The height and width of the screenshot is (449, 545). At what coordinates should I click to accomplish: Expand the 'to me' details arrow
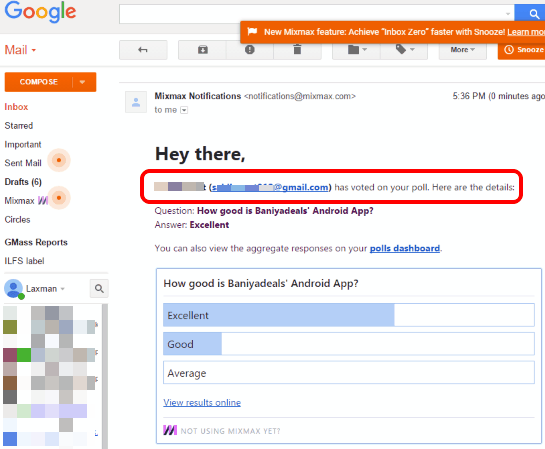coord(184,110)
